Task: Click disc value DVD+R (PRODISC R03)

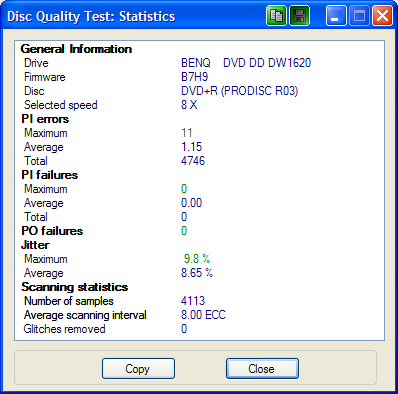Action: pyautogui.click(x=240, y=91)
